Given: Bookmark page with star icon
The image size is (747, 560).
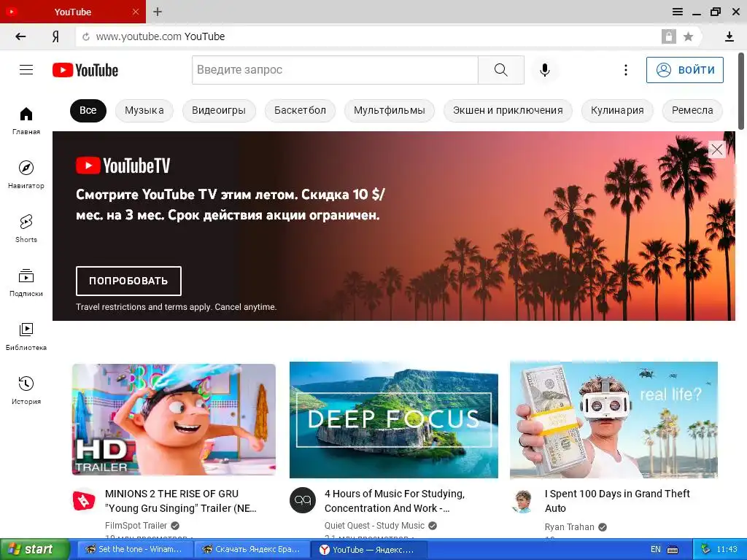Looking at the screenshot, I should (688, 36).
